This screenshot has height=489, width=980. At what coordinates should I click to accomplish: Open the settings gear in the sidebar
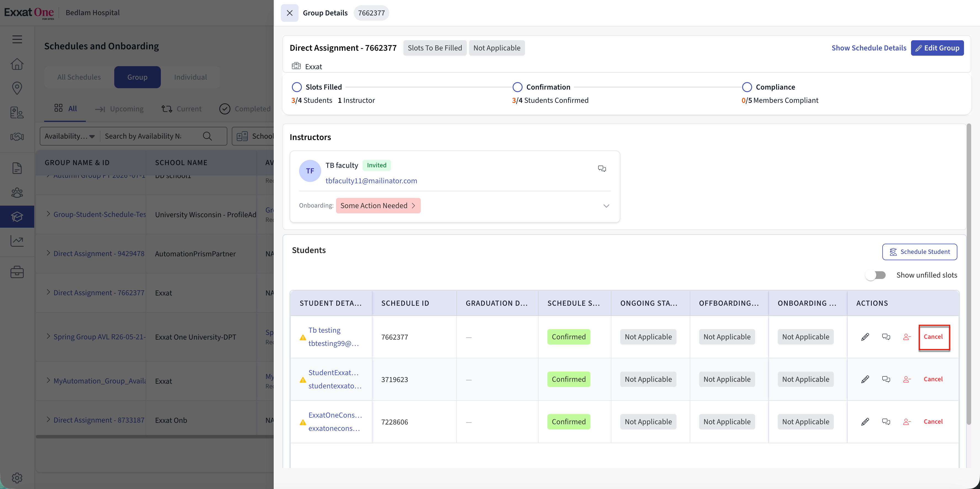(17, 478)
